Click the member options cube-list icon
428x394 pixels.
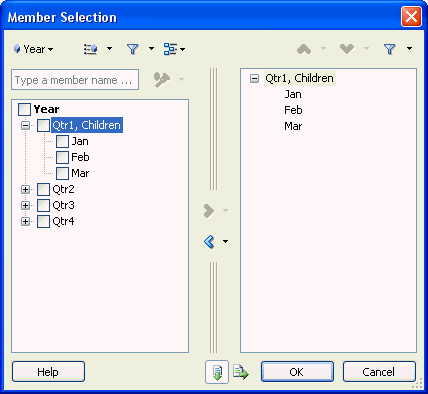pos(91,49)
